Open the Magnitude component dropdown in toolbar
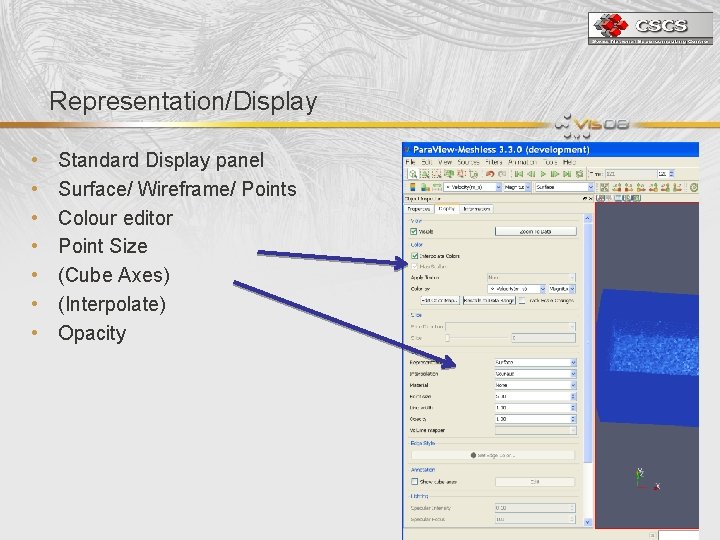This screenshot has height=540, width=720. tap(518, 187)
